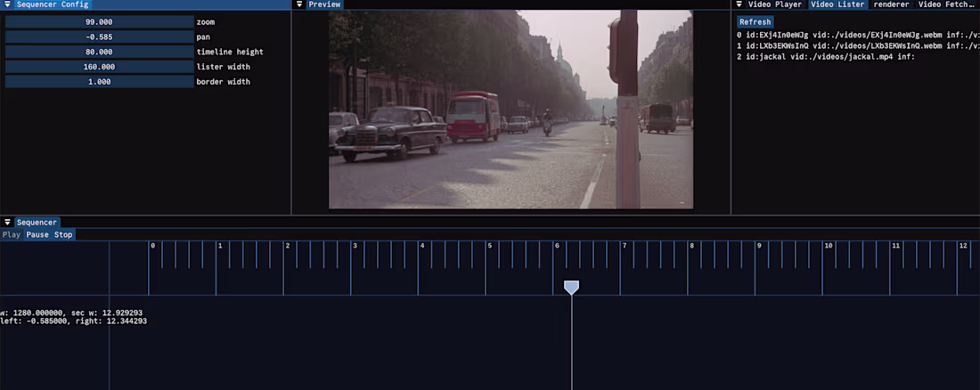Click timeline ruler mark 5
Screen dimensions: 980x390
tap(489, 246)
